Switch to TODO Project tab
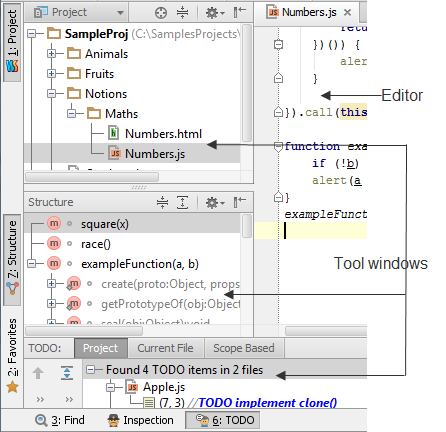Viewport: 446px width, 432px height. [101, 348]
